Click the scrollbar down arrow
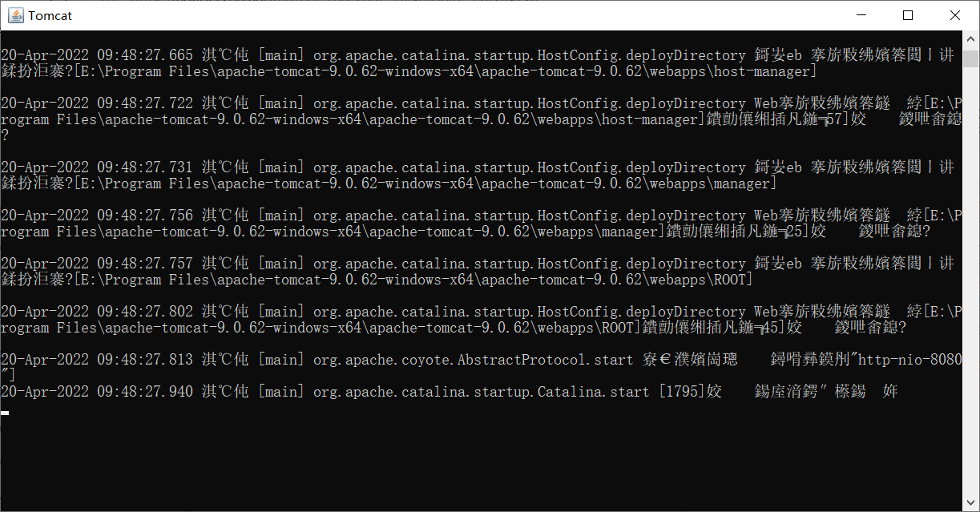The height and width of the screenshot is (512, 980). 972,504
